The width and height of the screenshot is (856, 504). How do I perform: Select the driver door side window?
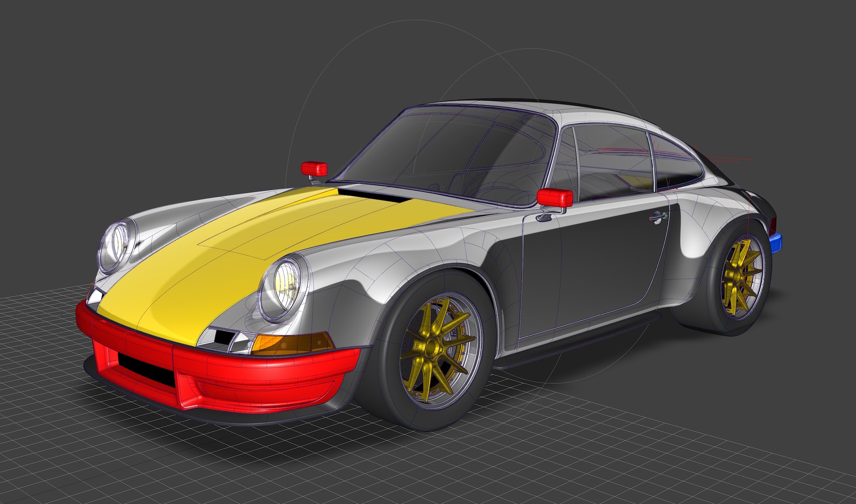tap(613, 160)
